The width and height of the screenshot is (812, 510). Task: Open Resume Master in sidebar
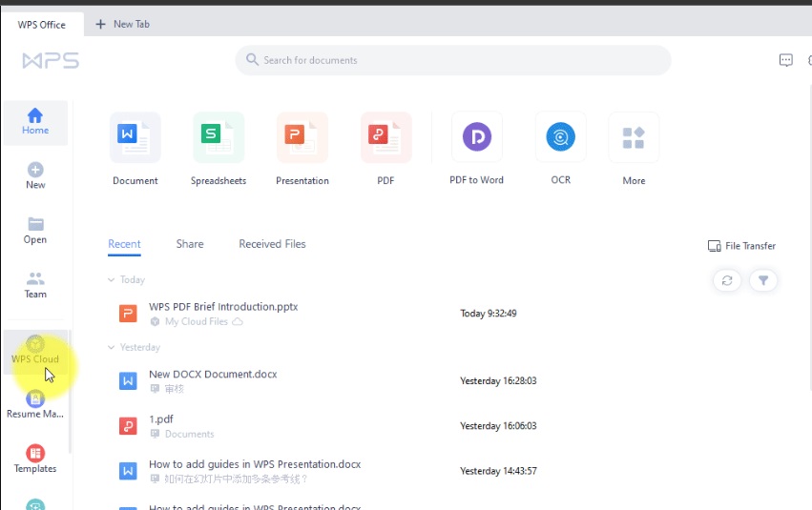pyautogui.click(x=35, y=405)
